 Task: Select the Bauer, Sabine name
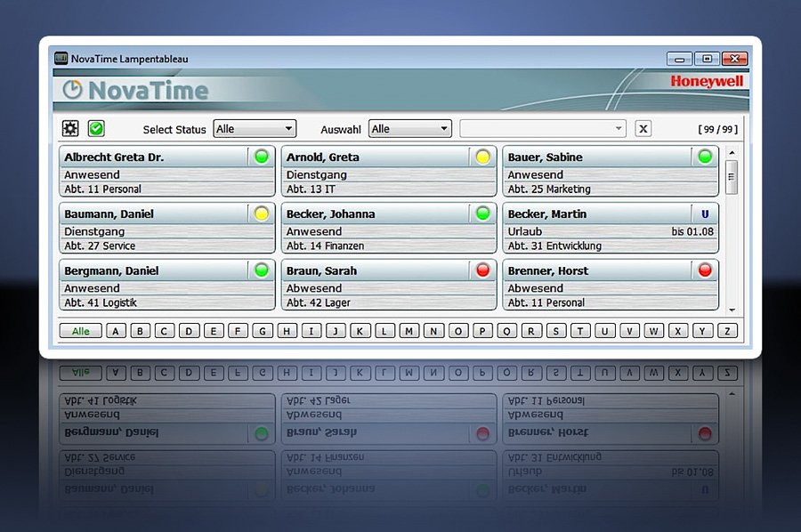(x=545, y=157)
